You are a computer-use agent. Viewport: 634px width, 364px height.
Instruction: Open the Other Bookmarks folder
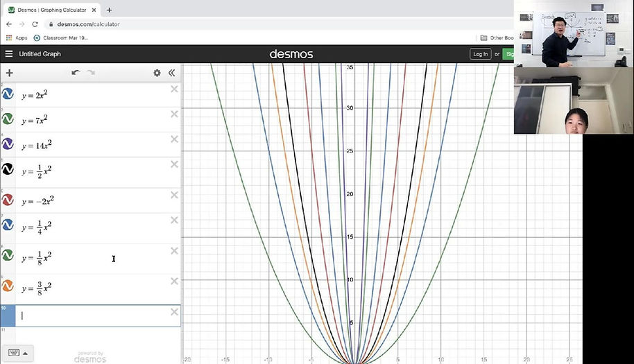click(497, 37)
